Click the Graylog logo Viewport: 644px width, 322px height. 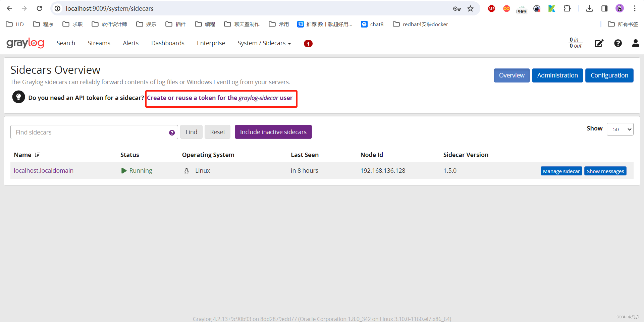click(x=25, y=43)
